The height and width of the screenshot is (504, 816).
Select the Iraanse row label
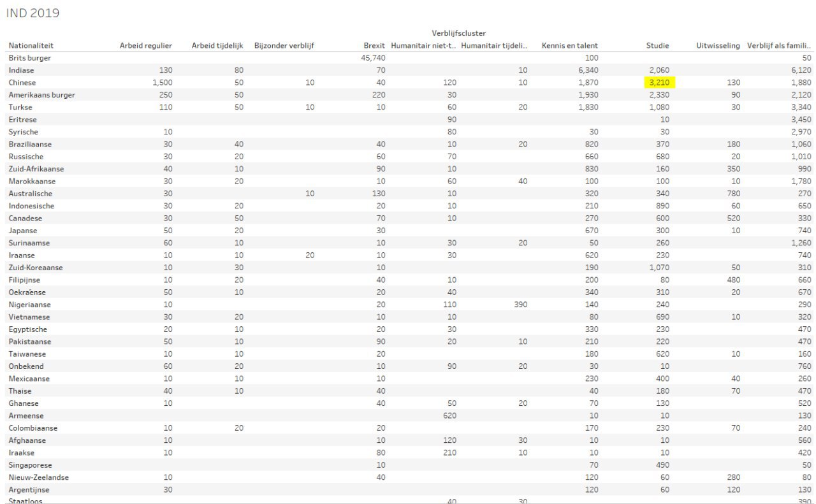(x=22, y=256)
